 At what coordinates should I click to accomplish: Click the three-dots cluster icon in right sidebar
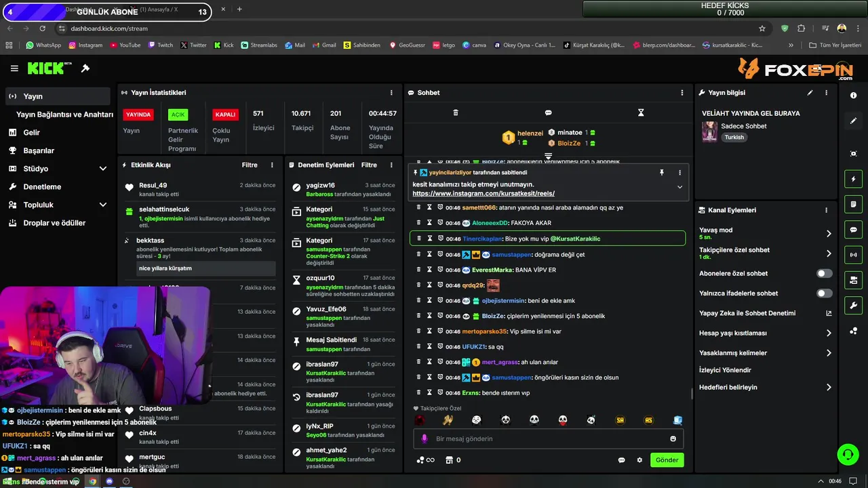click(853, 331)
